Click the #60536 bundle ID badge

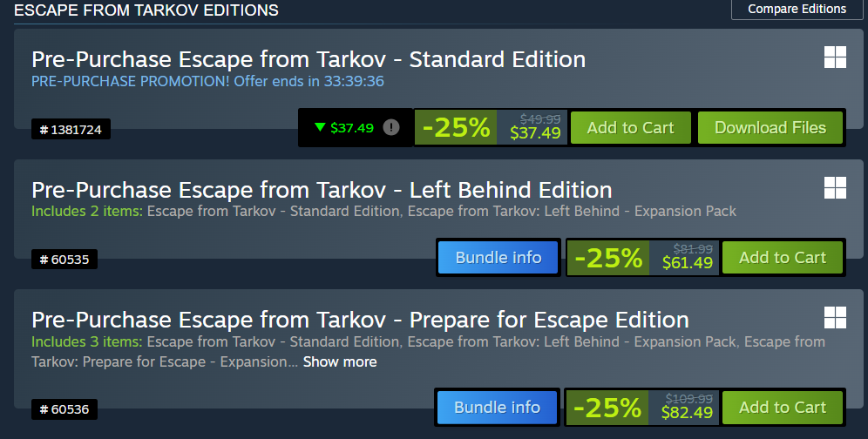click(x=64, y=409)
